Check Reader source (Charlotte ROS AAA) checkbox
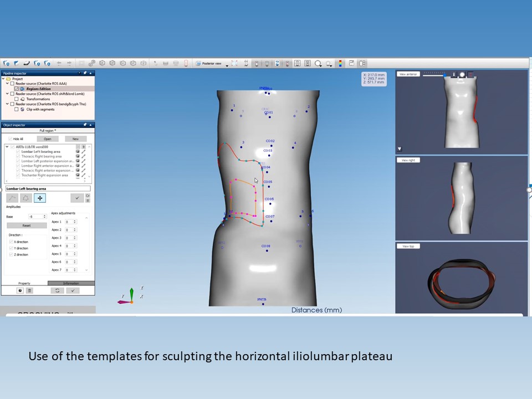The height and width of the screenshot is (399, 532). tap(12, 84)
